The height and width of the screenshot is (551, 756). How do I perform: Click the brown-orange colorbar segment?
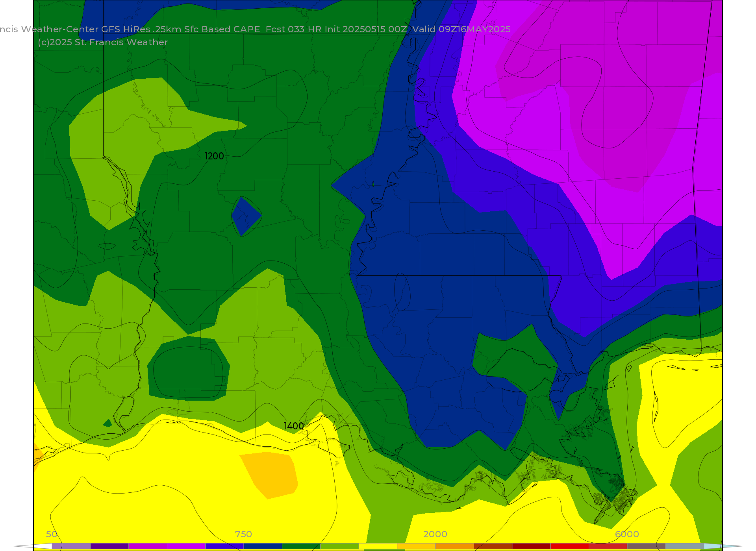pos(493,546)
